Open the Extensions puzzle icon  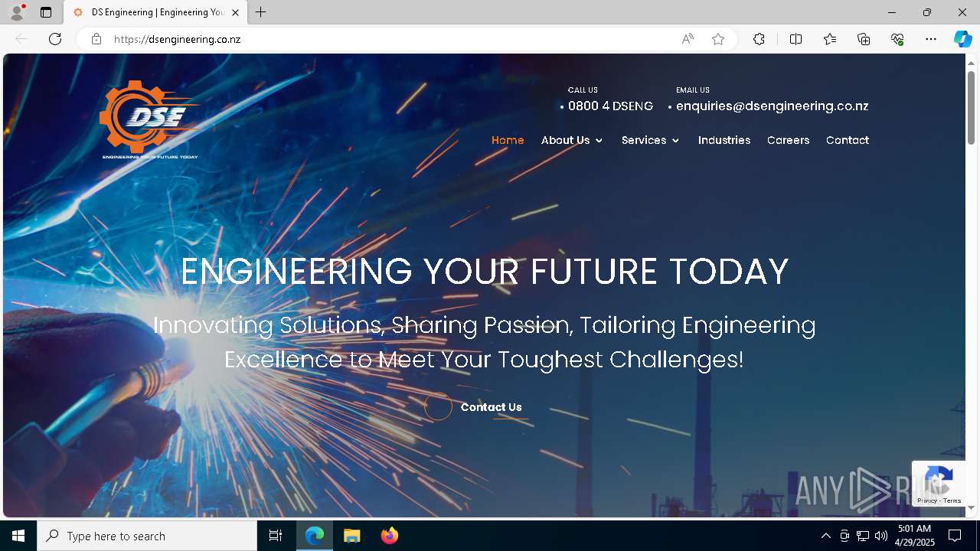pyautogui.click(x=759, y=39)
